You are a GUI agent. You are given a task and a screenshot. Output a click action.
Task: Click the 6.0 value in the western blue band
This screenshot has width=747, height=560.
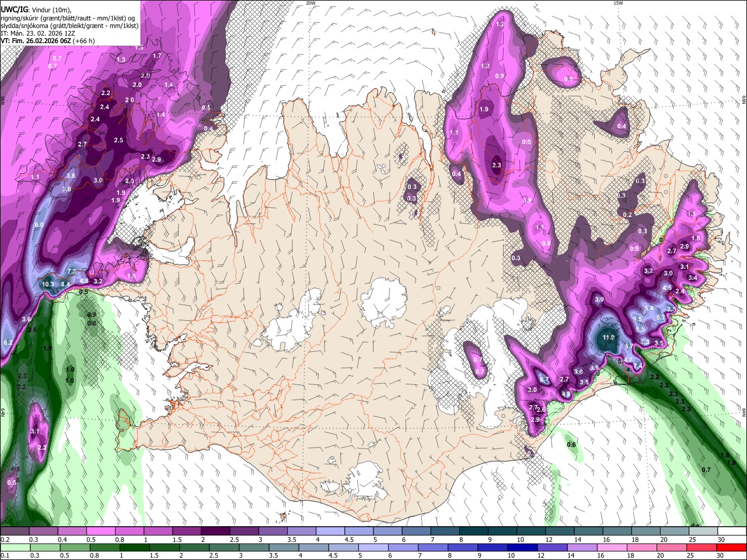point(39,225)
